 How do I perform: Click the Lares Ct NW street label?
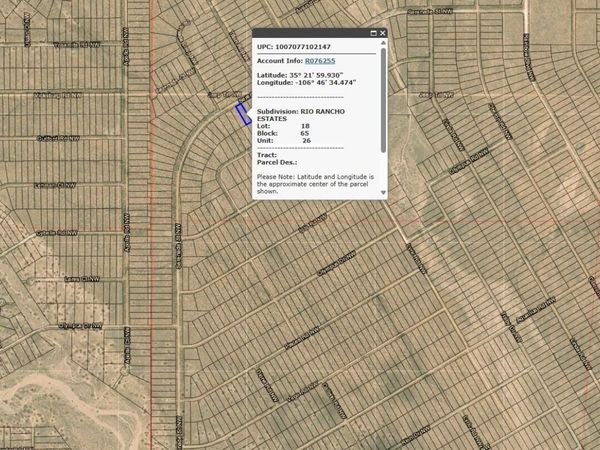pos(82,279)
